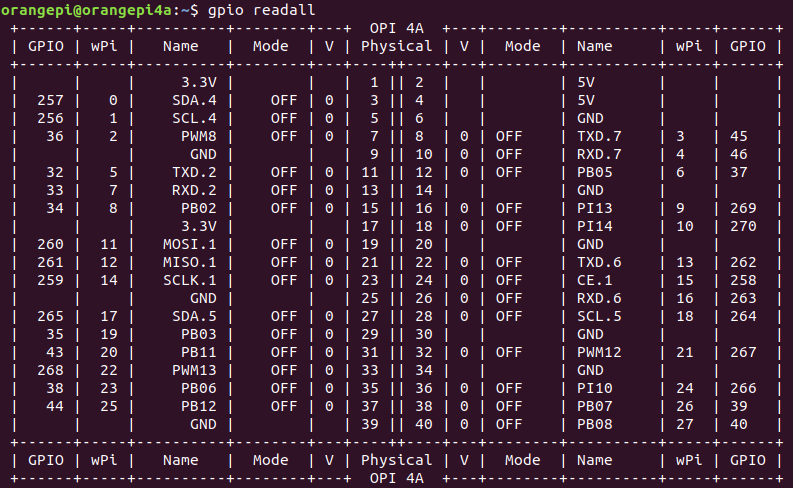Screen dimensions: 793x488
Task: Click the SCLK.1 entry
Action: click(x=190, y=281)
